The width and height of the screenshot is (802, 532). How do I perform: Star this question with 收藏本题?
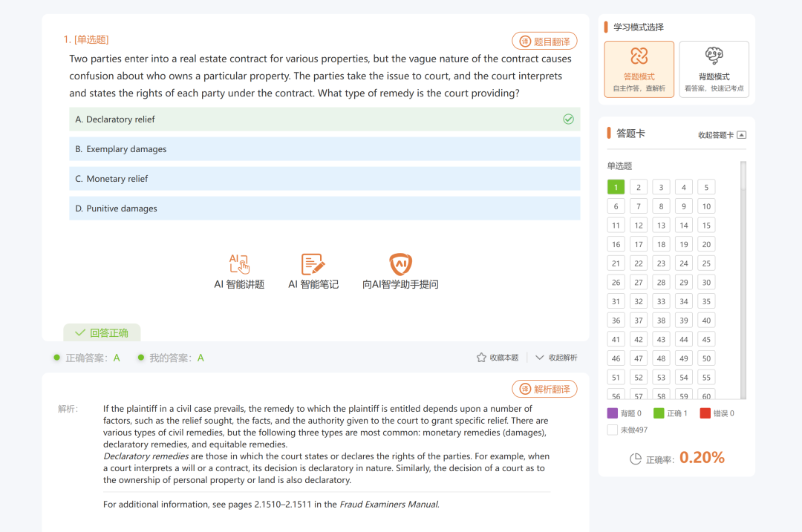coord(497,358)
